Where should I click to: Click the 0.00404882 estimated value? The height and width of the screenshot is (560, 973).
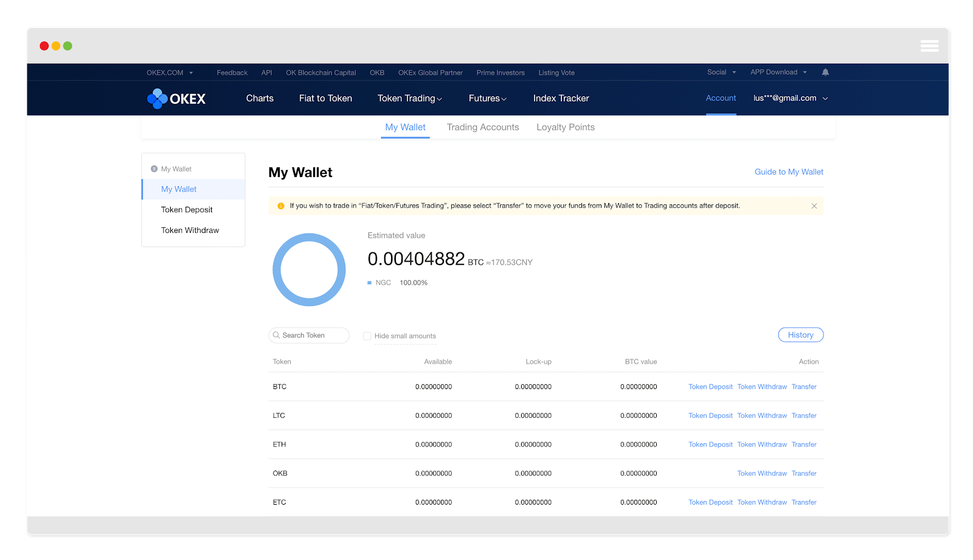[x=416, y=259]
